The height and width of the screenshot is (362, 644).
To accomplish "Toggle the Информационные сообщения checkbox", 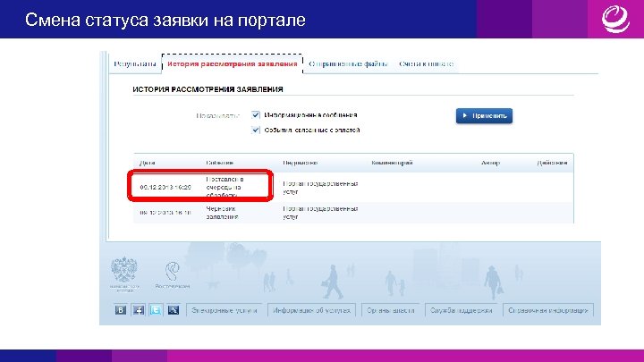I will click(x=256, y=115).
